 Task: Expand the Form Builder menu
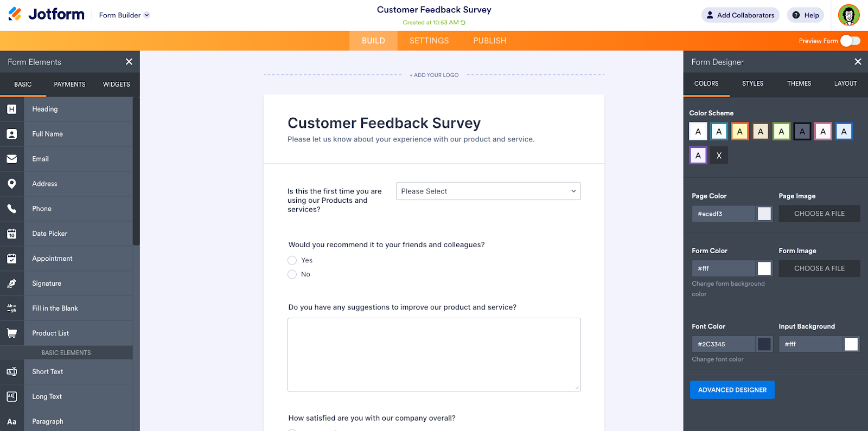[x=124, y=15]
